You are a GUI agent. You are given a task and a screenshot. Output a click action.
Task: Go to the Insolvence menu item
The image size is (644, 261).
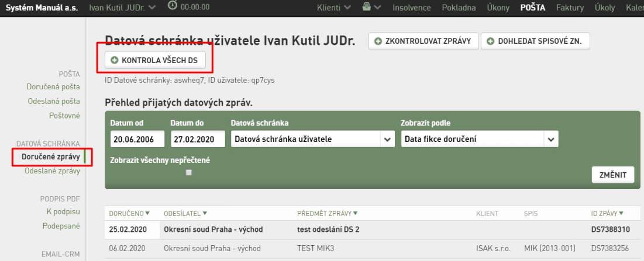click(412, 8)
